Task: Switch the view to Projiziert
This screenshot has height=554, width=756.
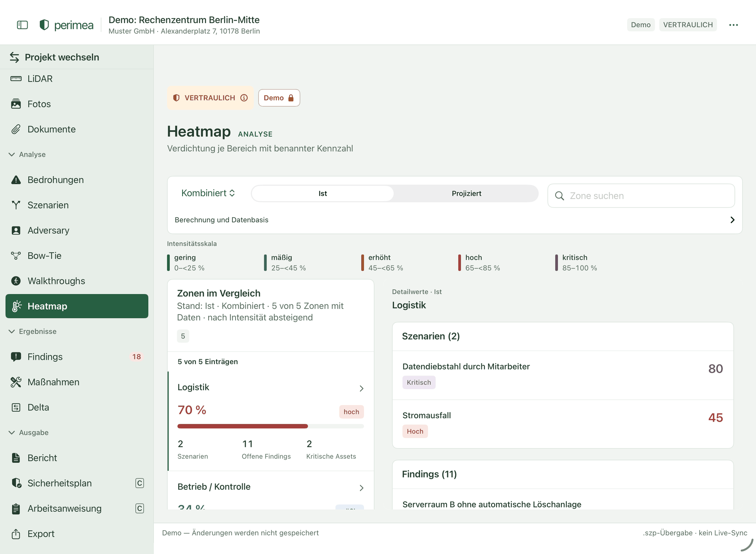Action: 466,194
